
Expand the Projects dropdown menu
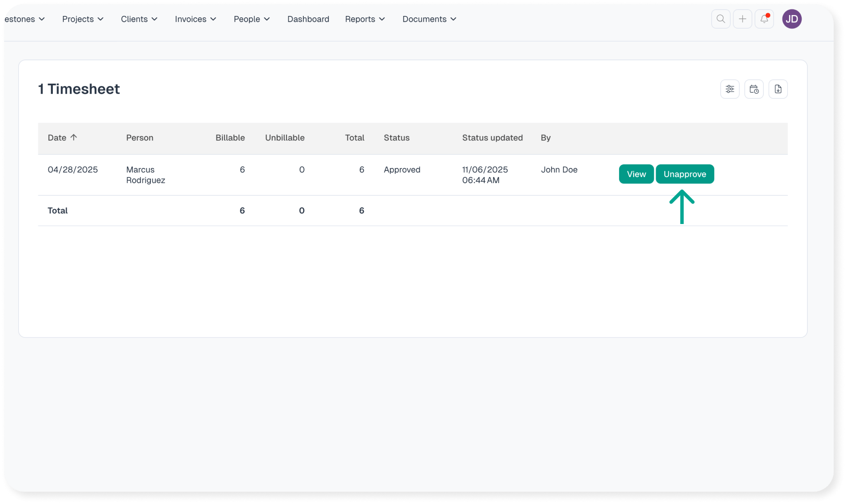coord(83,19)
